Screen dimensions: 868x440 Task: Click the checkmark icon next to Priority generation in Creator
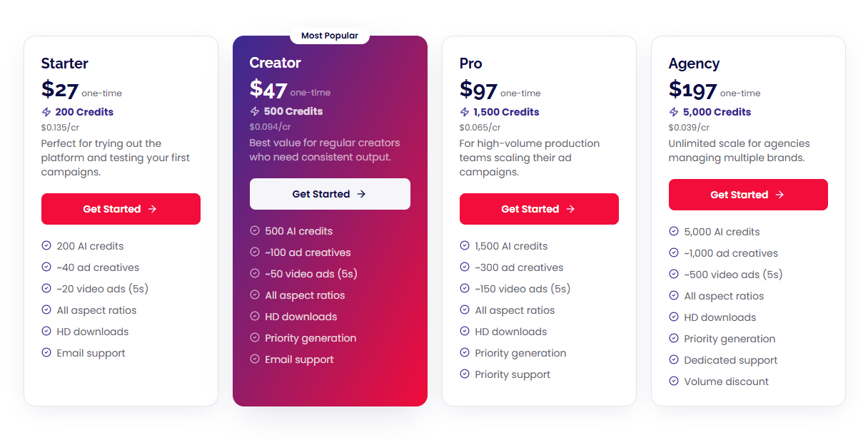click(x=255, y=337)
